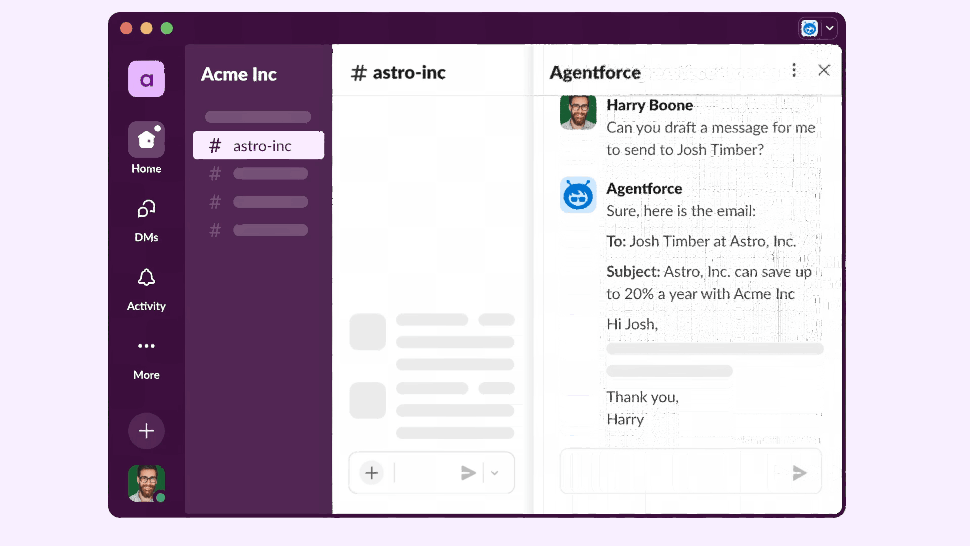Click the "To: Josh Timber at Astro, Inc." line

[701, 241]
